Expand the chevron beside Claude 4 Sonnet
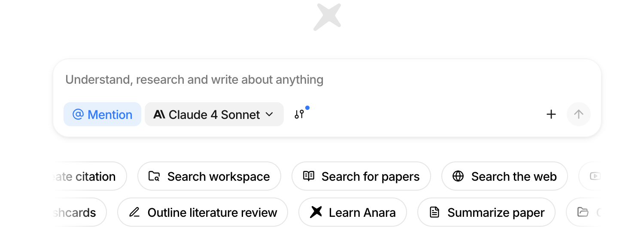644x249 pixels. coord(269,114)
